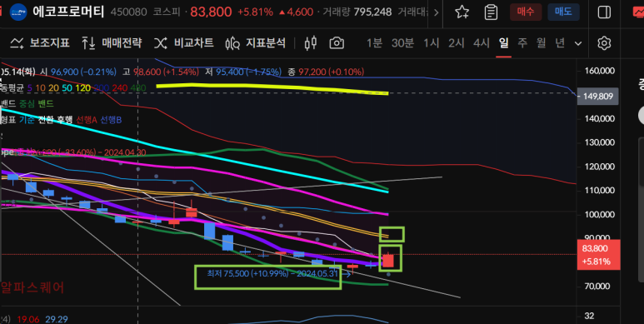Viewport: 644px width, 324px height.
Task: Click the 최저 75,500 low price label
Action: [272, 273]
